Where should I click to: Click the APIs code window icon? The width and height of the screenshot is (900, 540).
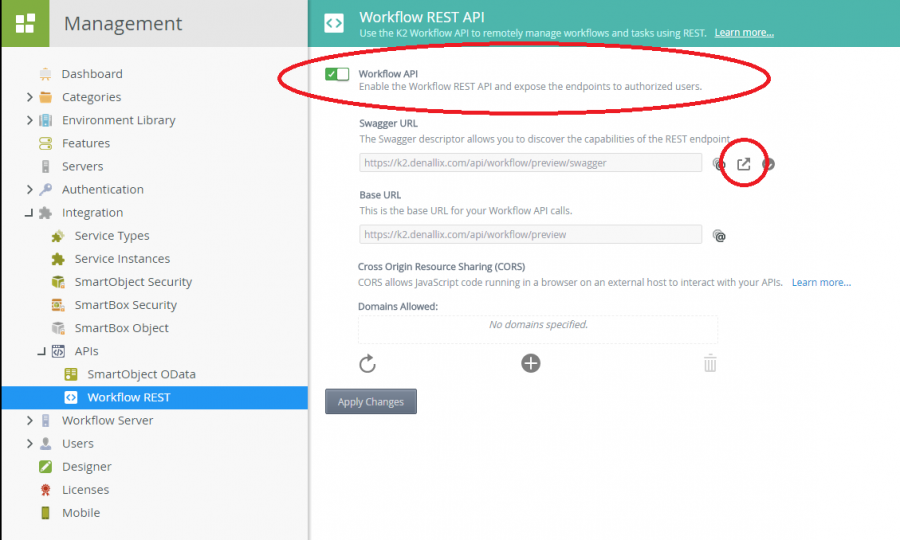pos(58,351)
